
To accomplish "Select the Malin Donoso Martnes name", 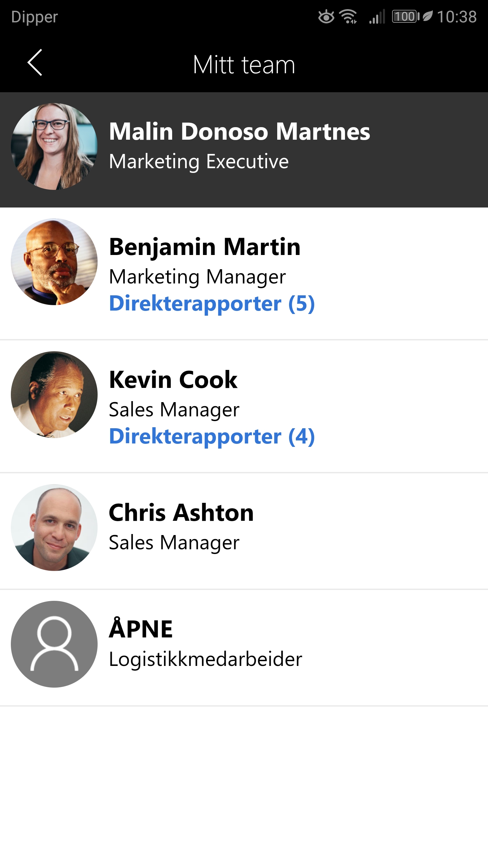I will pos(239,132).
